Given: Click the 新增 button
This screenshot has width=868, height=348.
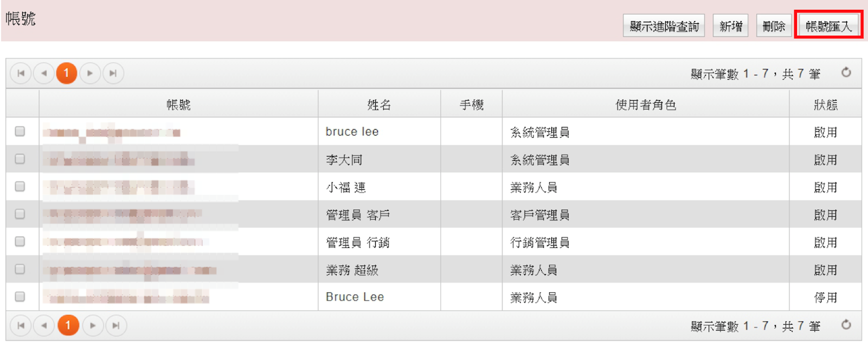Looking at the screenshot, I should (730, 26).
